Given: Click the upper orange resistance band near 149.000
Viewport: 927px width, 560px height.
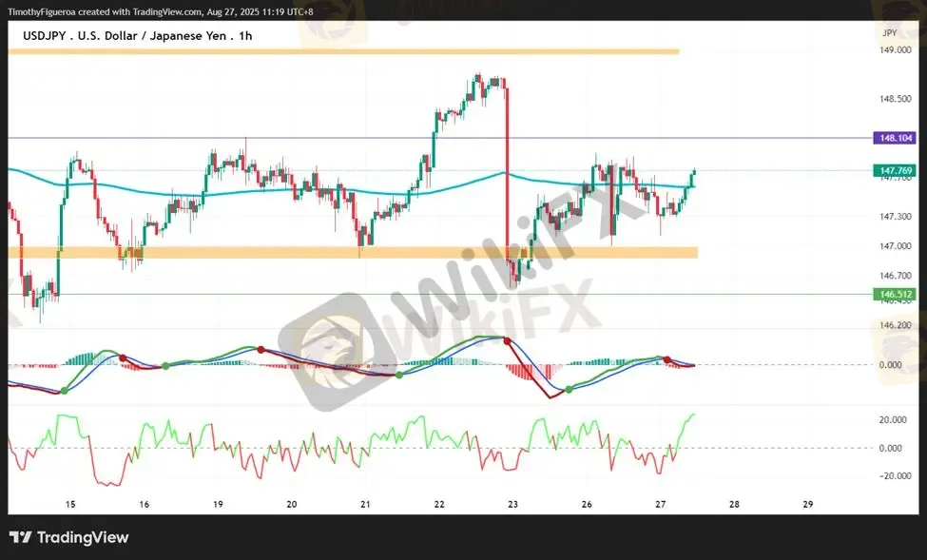Looking at the screenshot, I should [x=343, y=52].
